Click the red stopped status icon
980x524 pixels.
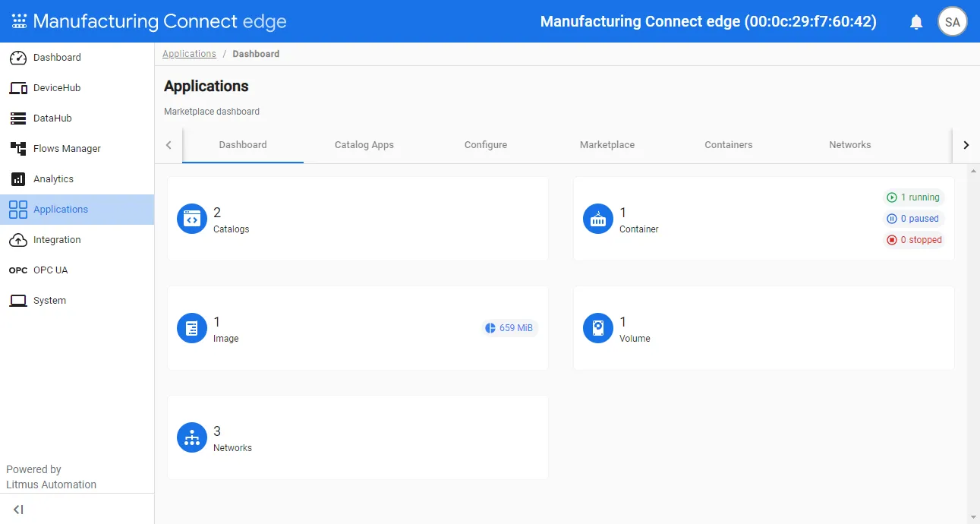(x=892, y=240)
